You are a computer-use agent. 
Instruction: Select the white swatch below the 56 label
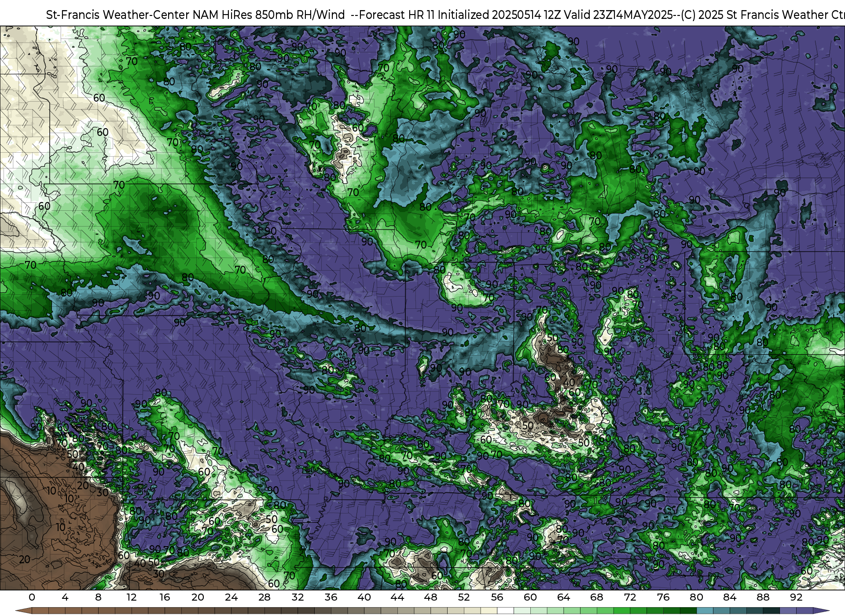point(505,611)
